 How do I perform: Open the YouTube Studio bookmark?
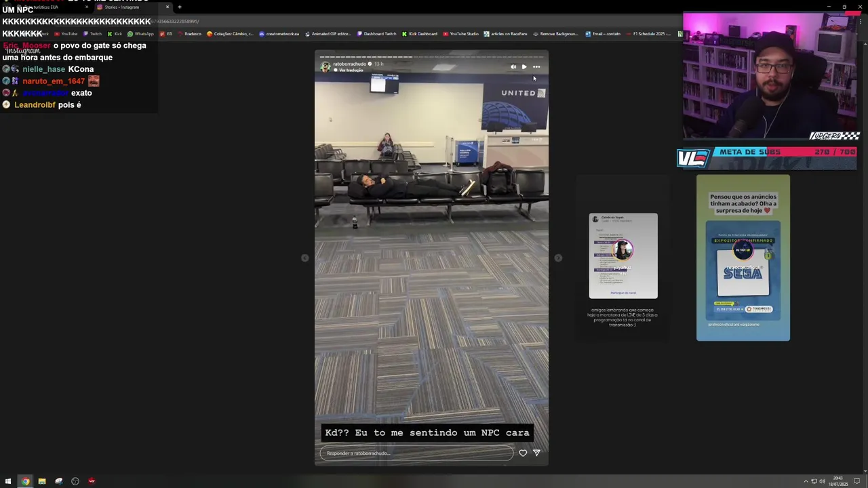pos(460,34)
